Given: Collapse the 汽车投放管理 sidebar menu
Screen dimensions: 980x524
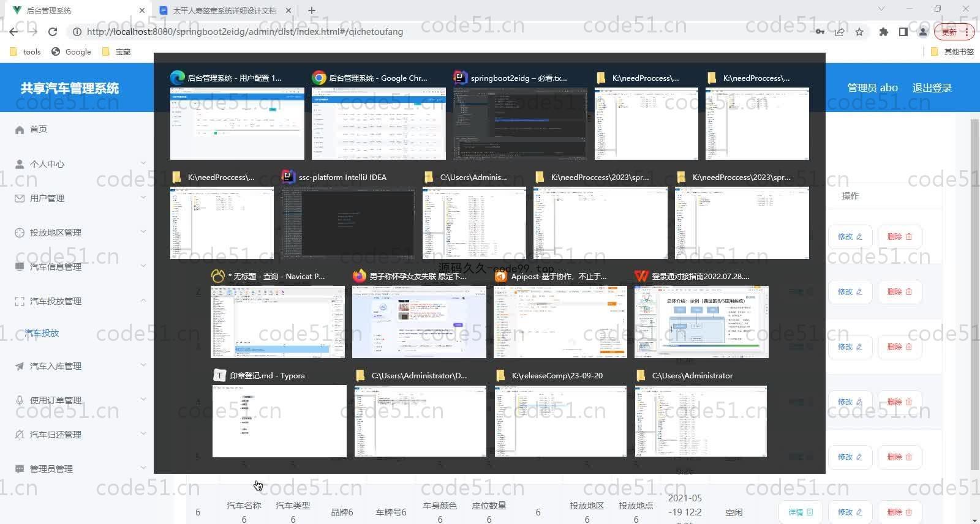Looking at the screenshot, I should click(77, 301).
